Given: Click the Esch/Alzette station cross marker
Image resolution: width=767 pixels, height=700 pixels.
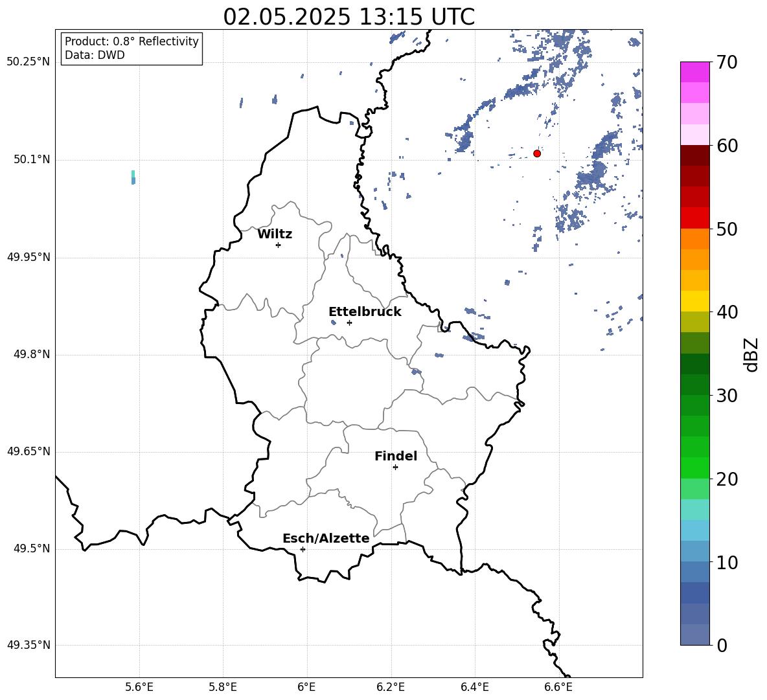Looking at the screenshot, I should tap(303, 549).
